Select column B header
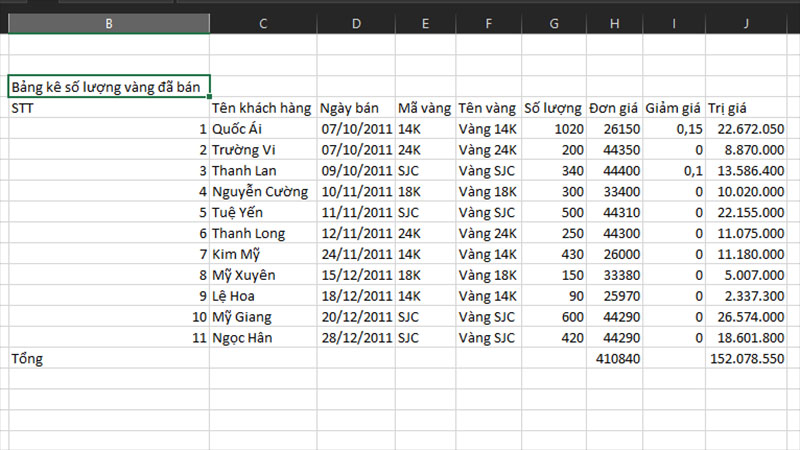 pos(108,23)
